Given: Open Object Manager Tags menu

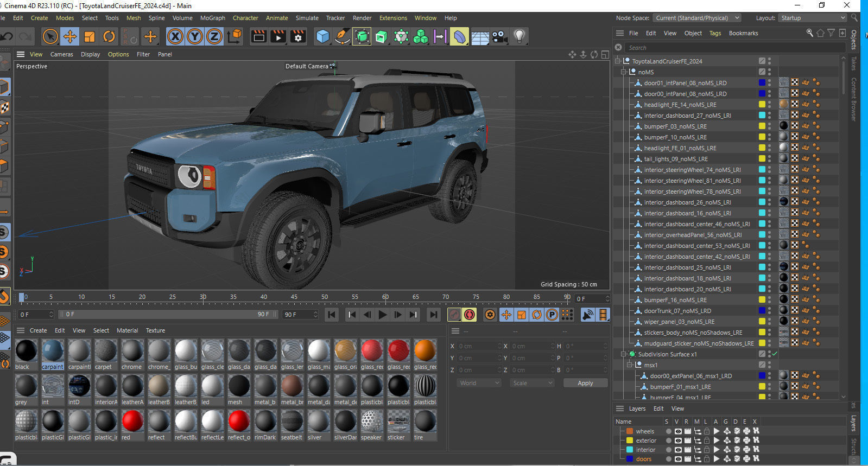Looking at the screenshot, I should coord(715,33).
